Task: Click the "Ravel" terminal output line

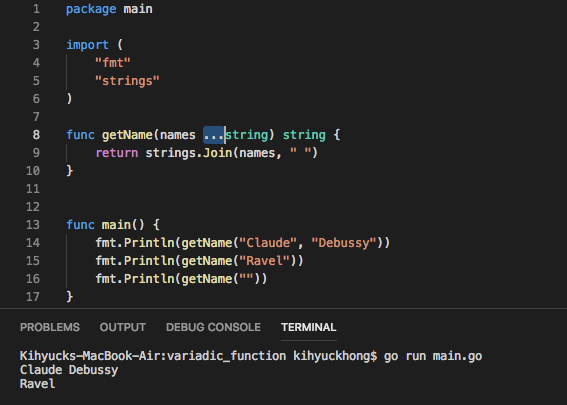Action: tap(38, 384)
